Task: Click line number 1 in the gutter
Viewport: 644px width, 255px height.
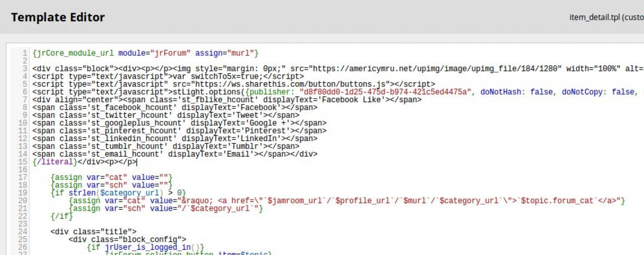Action: click(25, 53)
